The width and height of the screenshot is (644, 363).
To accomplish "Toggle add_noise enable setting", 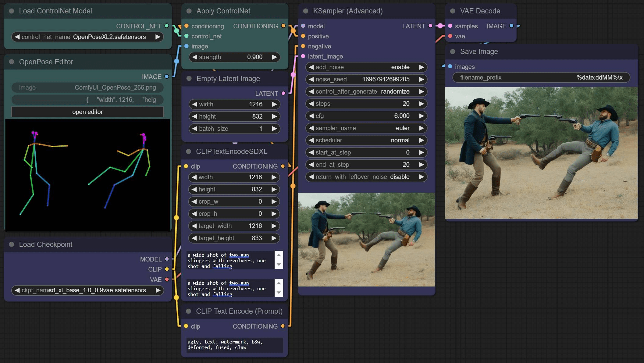I will (366, 67).
